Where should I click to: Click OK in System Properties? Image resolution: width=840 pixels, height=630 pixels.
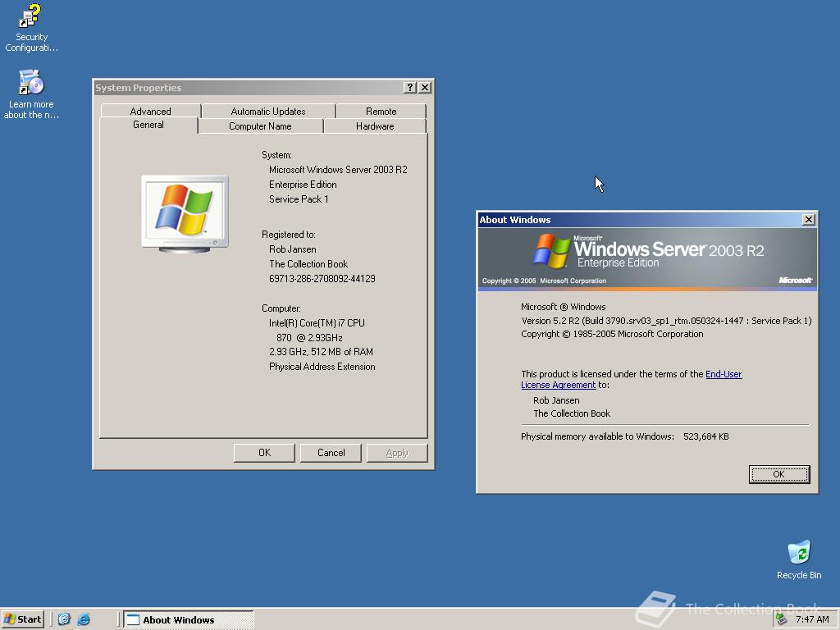pyautogui.click(x=264, y=452)
